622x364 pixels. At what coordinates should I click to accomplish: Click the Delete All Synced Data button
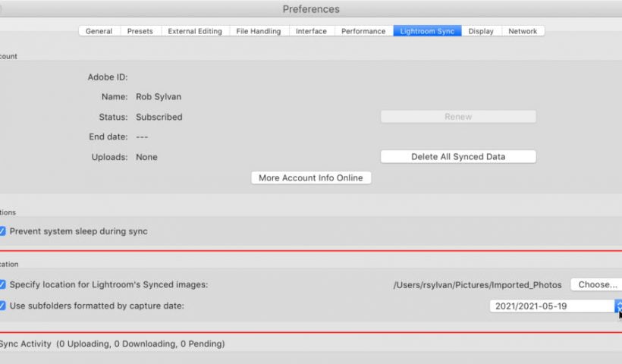pyautogui.click(x=458, y=157)
